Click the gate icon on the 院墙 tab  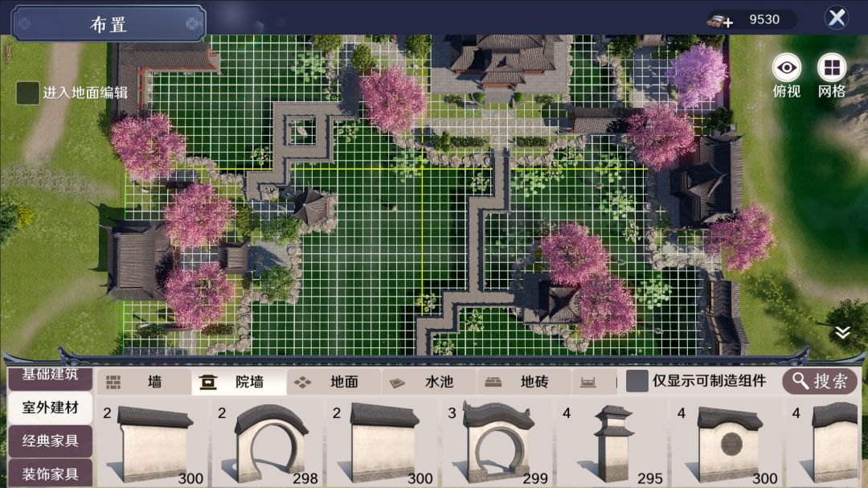(x=208, y=382)
